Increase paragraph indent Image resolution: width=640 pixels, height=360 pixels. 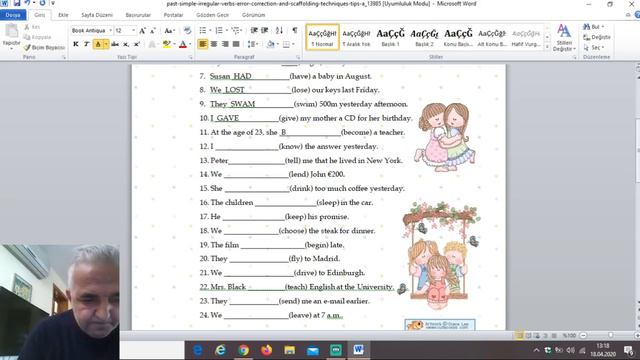265,31
